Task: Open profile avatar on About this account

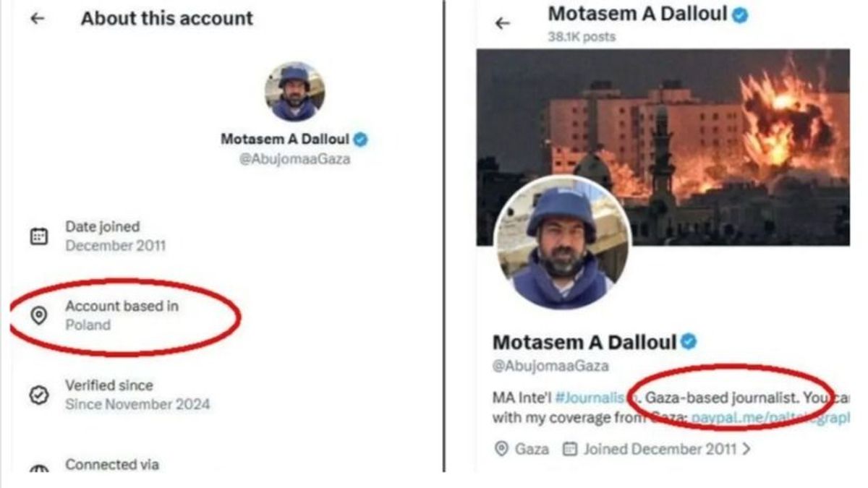Action: (294, 91)
